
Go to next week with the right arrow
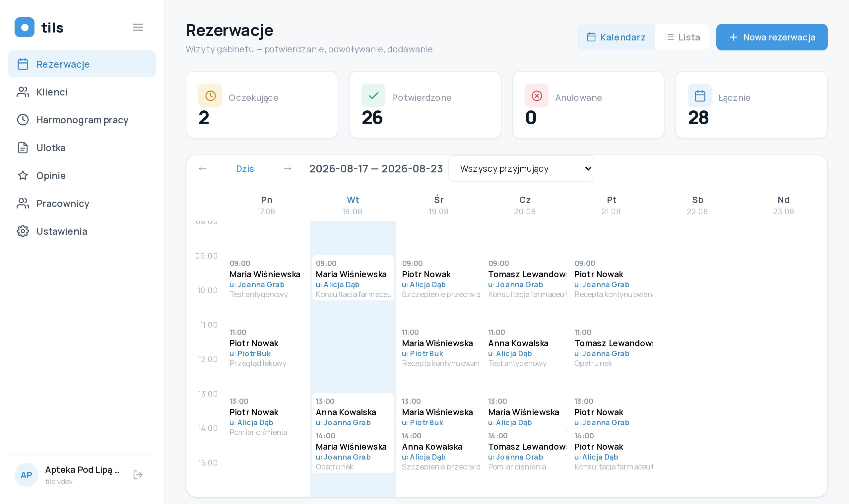[287, 168]
